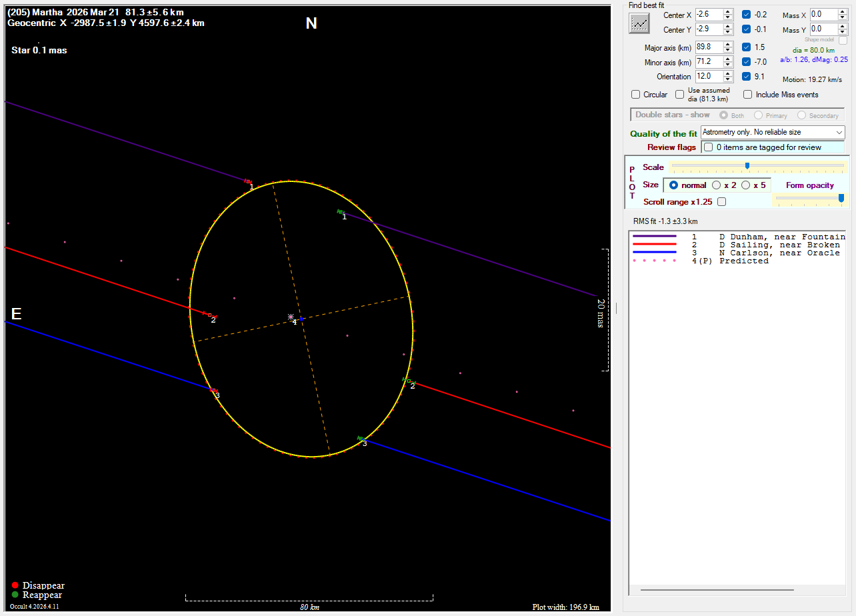Screen dimensions: 856x616
Task: Tick the Review flags checkbox
Action: (709, 147)
